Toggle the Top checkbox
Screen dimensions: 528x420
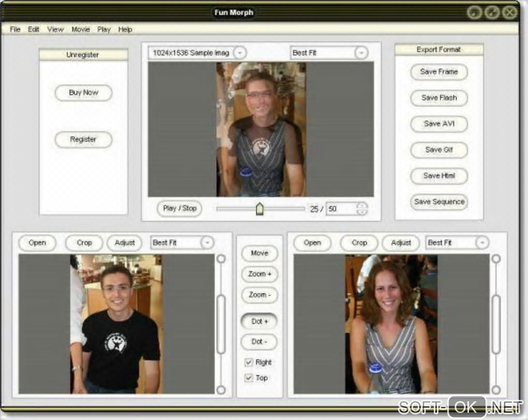click(x=248, y=378)
